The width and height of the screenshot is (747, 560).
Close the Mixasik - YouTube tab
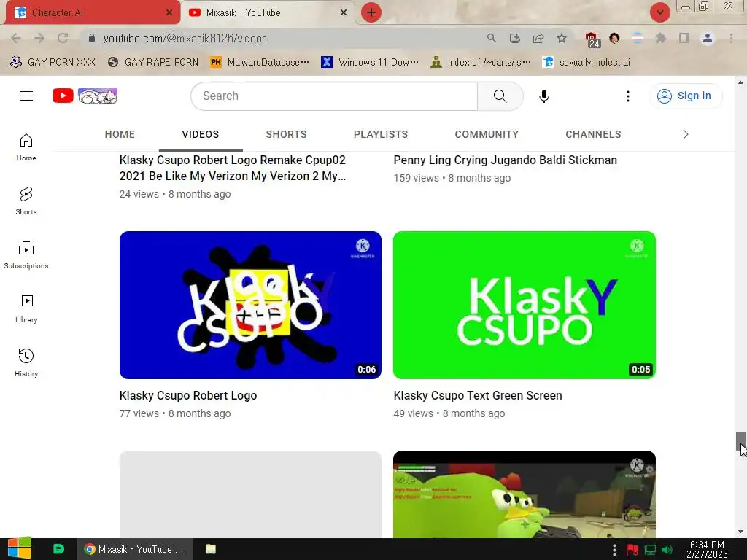click(x=343, y=13)
